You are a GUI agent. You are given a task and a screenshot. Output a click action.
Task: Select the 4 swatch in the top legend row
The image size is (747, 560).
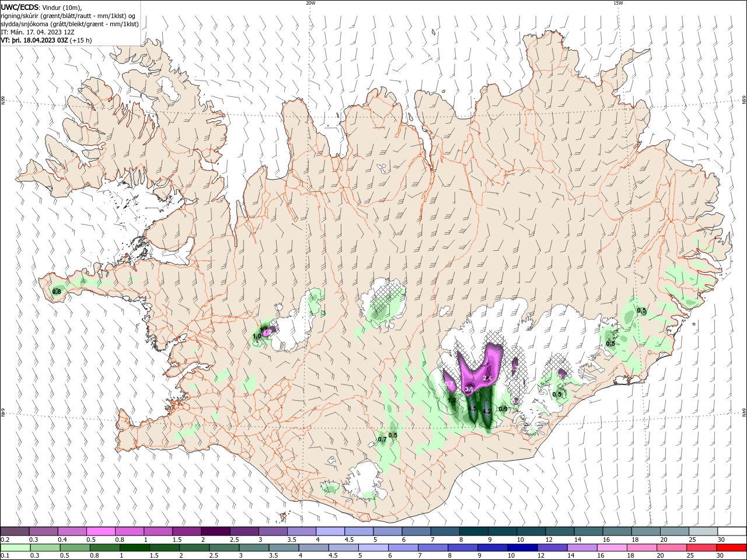coord(330,531)
